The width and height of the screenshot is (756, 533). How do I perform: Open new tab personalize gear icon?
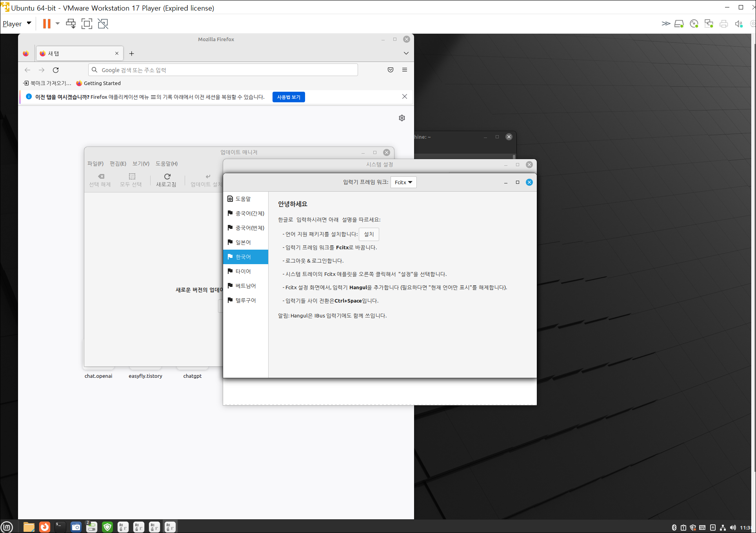click(x=402, y=118)
